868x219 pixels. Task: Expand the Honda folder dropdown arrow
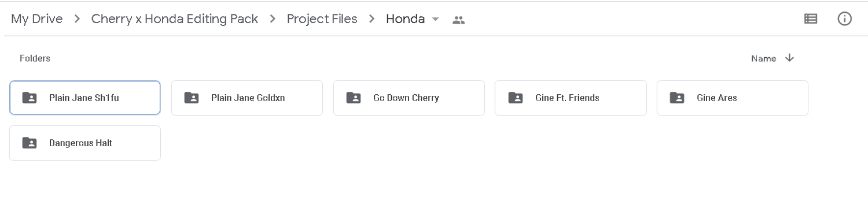pyautogui.click(x=436, y=20)
